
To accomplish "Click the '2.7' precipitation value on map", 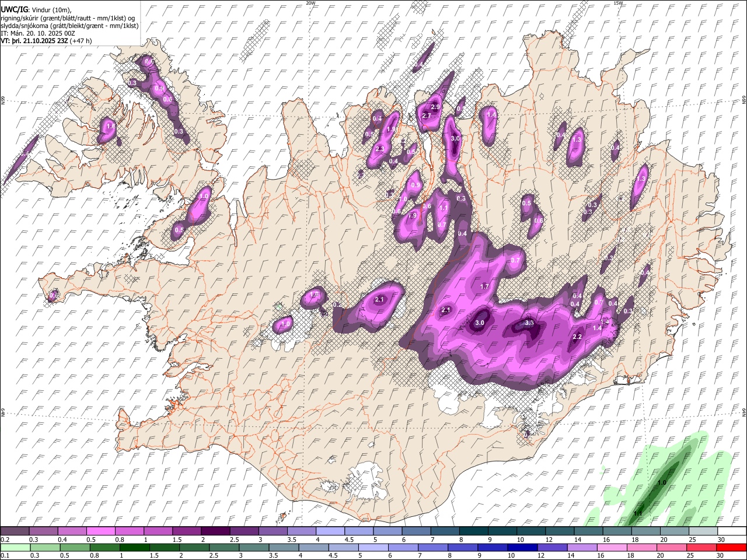I will [426, 116].
